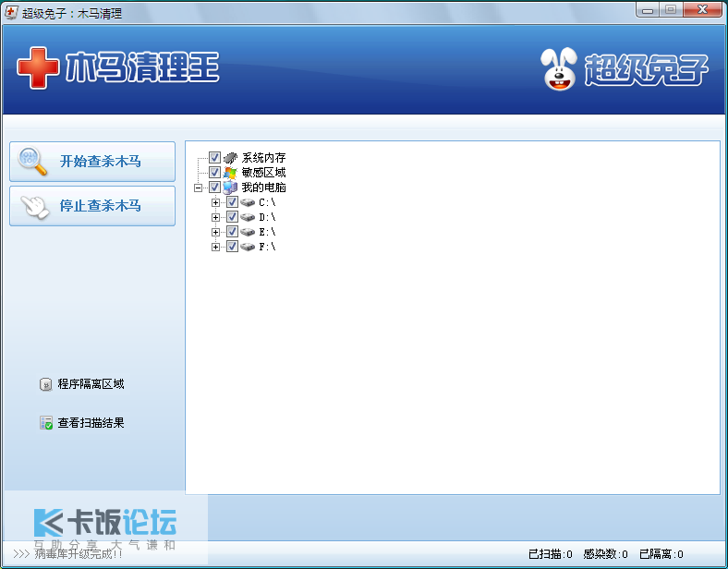728x569 pixels.
Task: Uncheck the 系统内存 checkbox
Action: pyautogui.click(x=214, y=158)
